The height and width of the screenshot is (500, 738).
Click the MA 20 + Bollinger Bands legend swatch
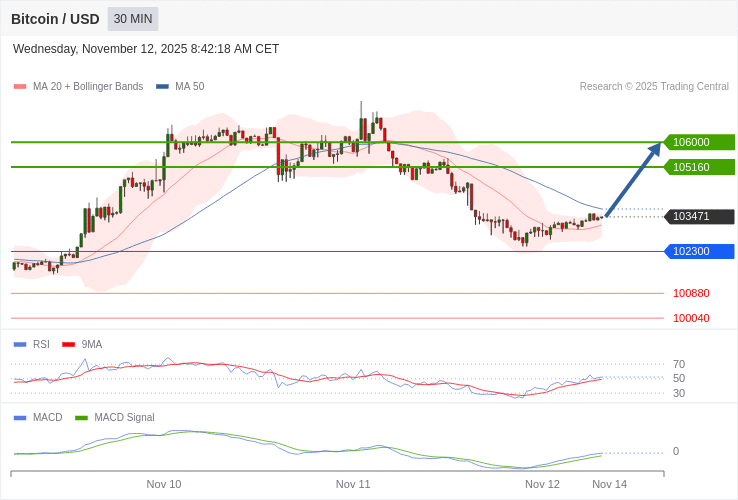point(20,87)
